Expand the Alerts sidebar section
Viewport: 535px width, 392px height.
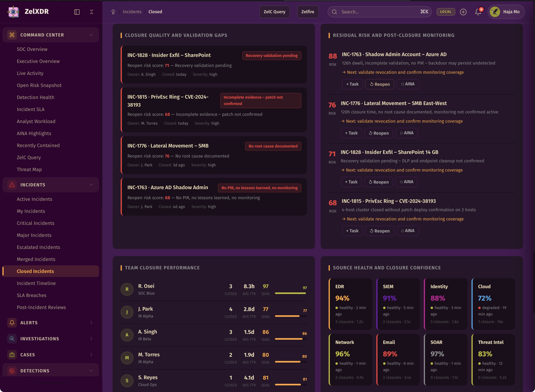(91, 322)
